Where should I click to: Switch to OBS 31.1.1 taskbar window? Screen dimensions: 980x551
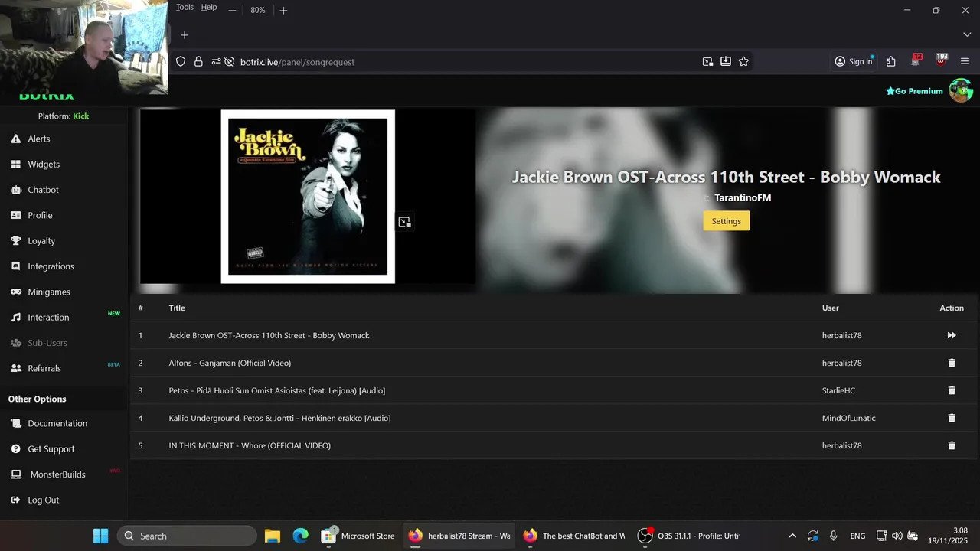689,536
